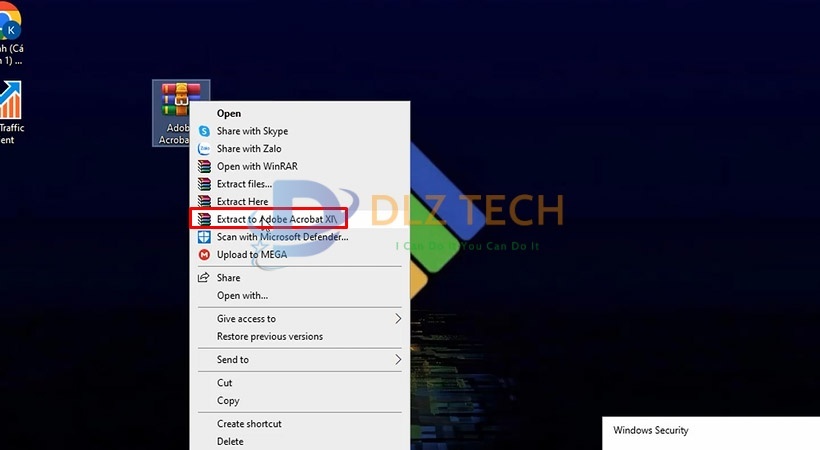Screen dimensions: 820x450
Task: Choose Restore previous versions
Action: (299, 336)
